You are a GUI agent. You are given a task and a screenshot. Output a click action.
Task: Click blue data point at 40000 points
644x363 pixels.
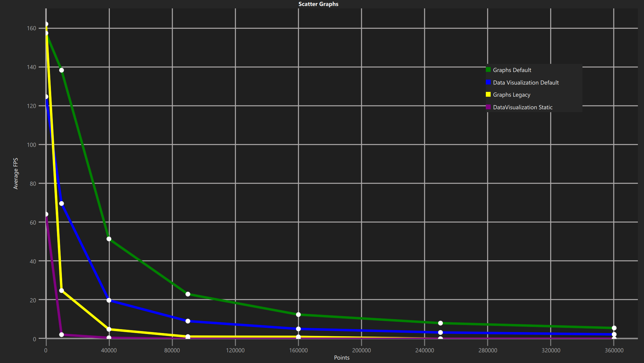coord(109,300)
